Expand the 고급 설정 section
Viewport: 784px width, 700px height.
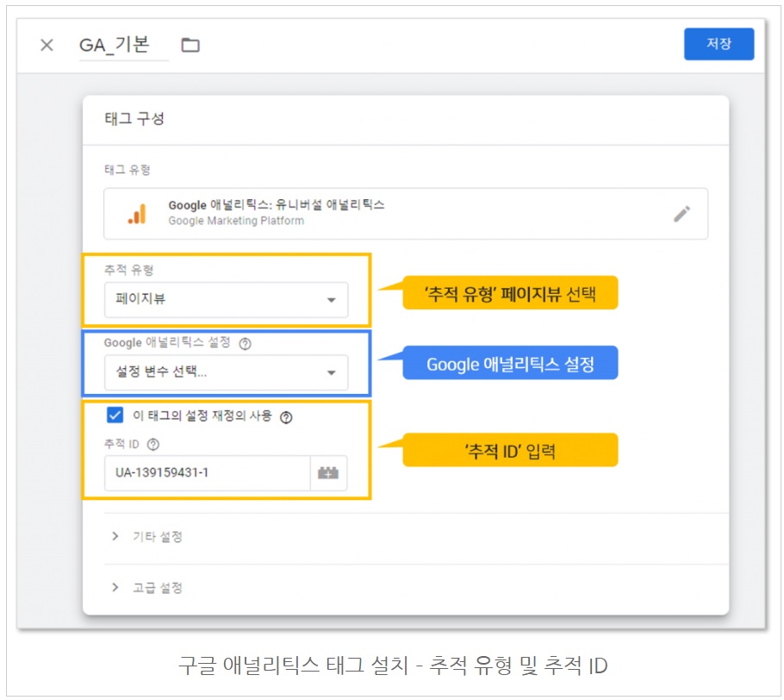click(147, 587)
